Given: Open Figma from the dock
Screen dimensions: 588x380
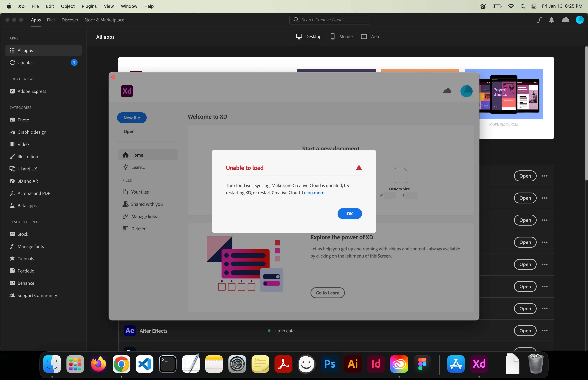Looking at the screenshot, I should tap(422, 364).
